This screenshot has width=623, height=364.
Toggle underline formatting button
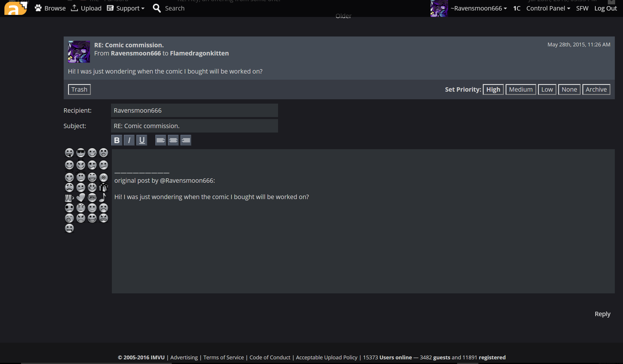pyautogui.click(x=142, y=140)
